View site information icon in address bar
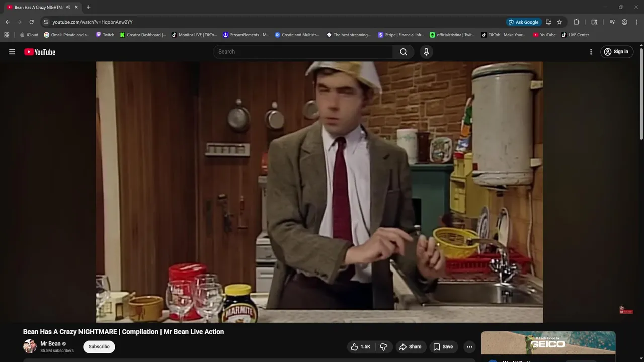Viewport: 644px width, 362px height. pyautogui.click(x=46, y=22)
